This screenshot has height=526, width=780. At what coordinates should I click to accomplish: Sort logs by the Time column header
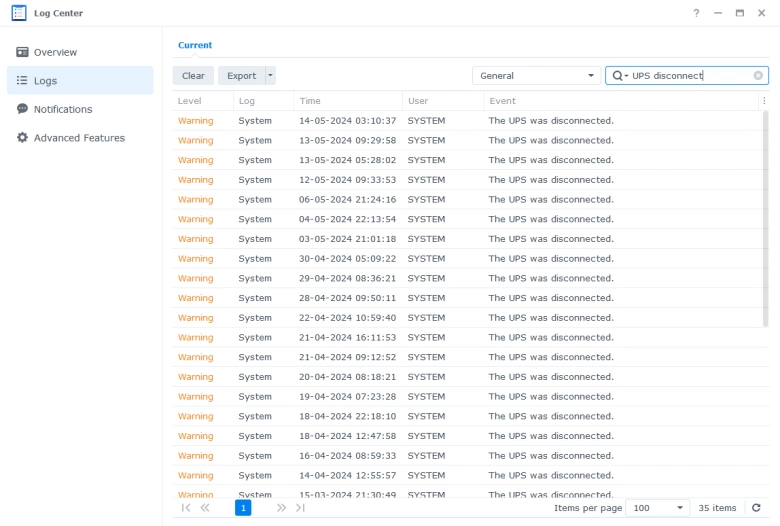[310, 101]
